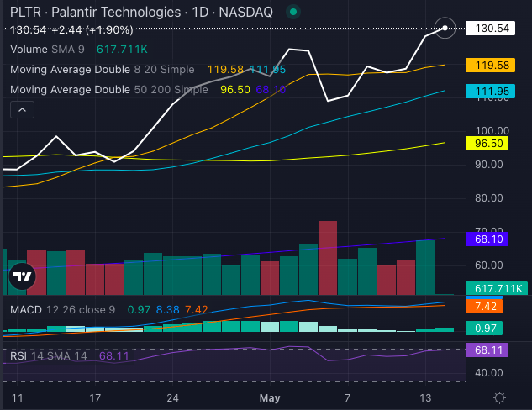Click the green market status dot
This screenshot has width=532, height=410.
click(293, 13)
